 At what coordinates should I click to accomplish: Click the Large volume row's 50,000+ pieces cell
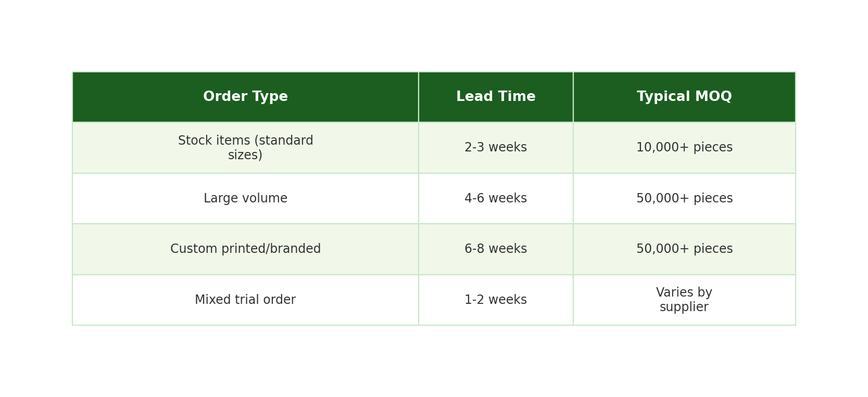point(684,198)
